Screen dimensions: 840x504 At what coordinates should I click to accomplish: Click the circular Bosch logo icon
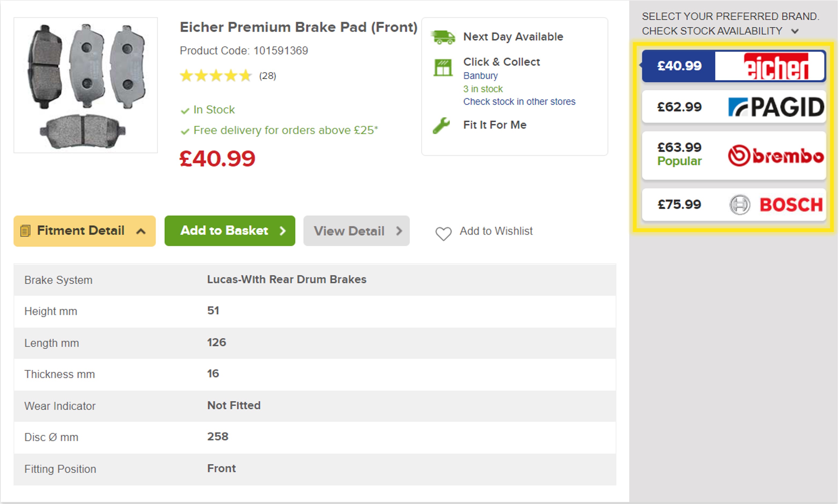point(740,204)
